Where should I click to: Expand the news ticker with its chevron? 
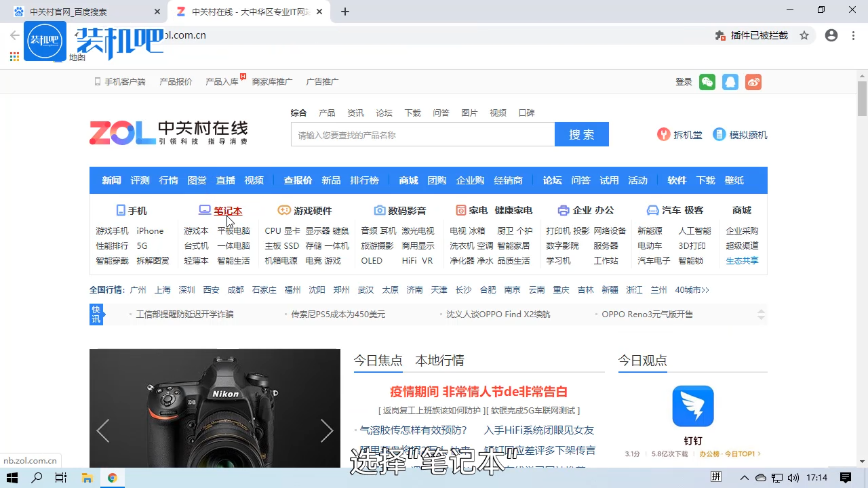(761, 314)
